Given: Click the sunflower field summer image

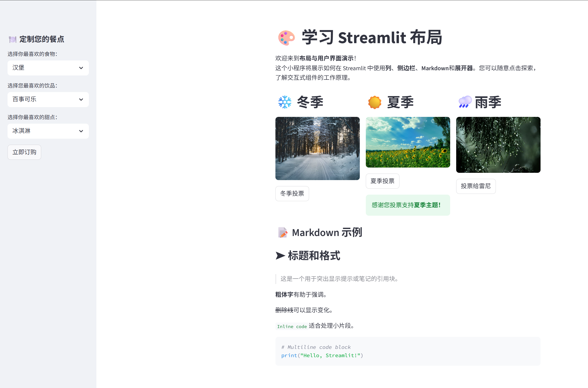Looking at the screenshot, I should [408, 142].
